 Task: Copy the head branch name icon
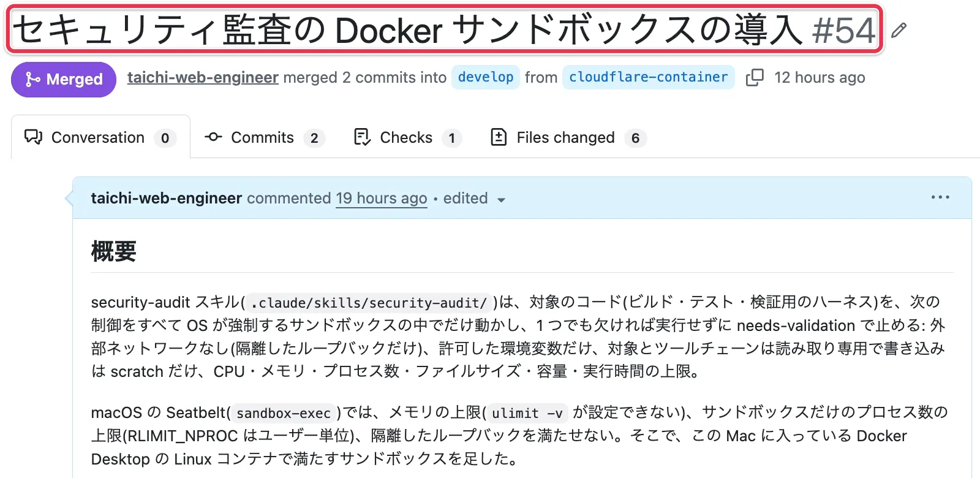pos(755,78)
